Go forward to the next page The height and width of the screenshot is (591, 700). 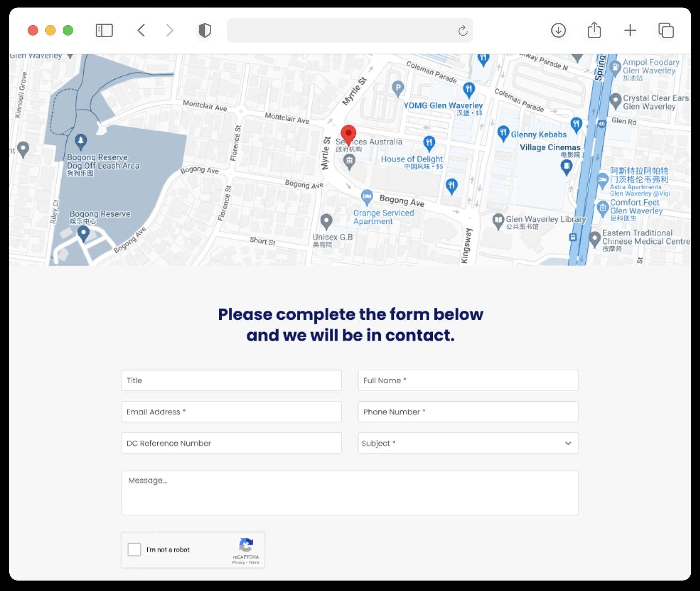pos(170,30)
